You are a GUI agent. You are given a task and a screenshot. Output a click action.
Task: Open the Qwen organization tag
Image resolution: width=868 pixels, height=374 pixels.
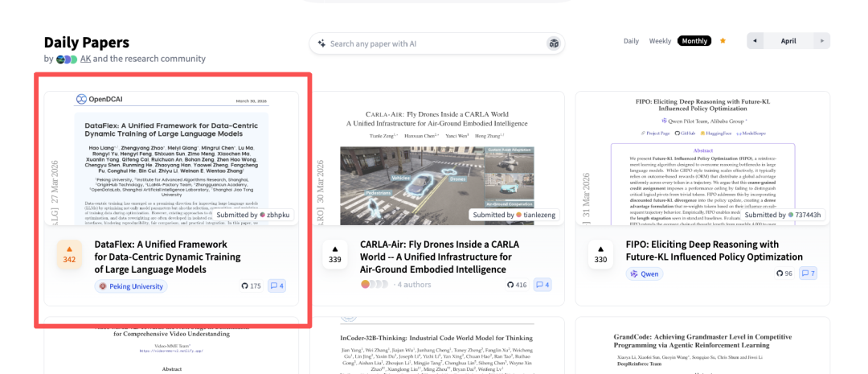[644, 273]
